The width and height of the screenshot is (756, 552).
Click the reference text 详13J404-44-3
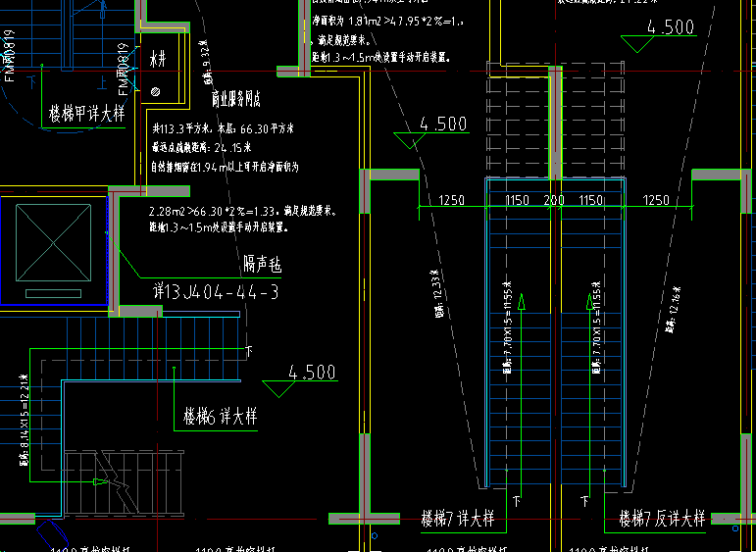click(x=216, y=292)
